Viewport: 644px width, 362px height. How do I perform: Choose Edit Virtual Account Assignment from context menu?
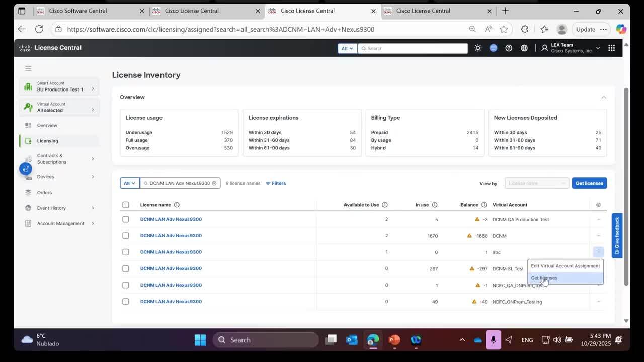(565, 266)
